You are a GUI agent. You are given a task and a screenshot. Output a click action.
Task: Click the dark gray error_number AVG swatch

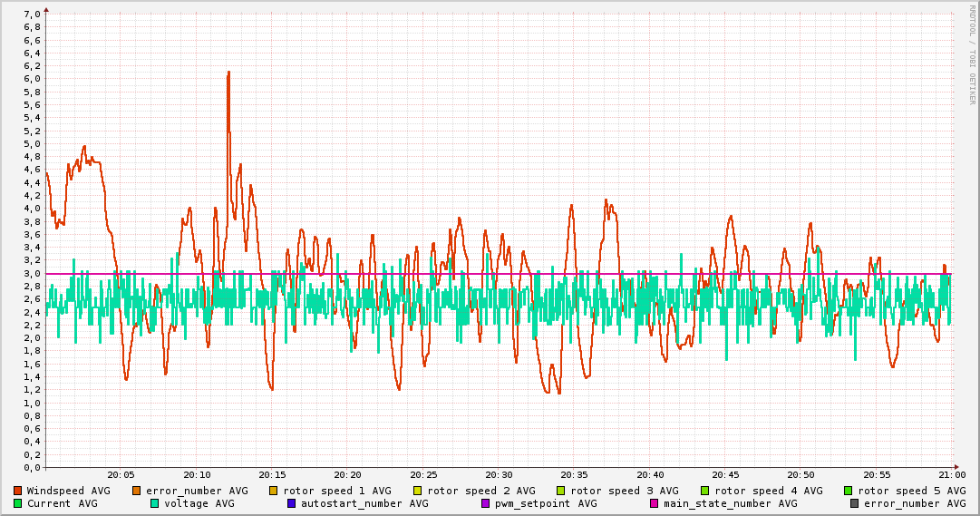tap(854, 503)
